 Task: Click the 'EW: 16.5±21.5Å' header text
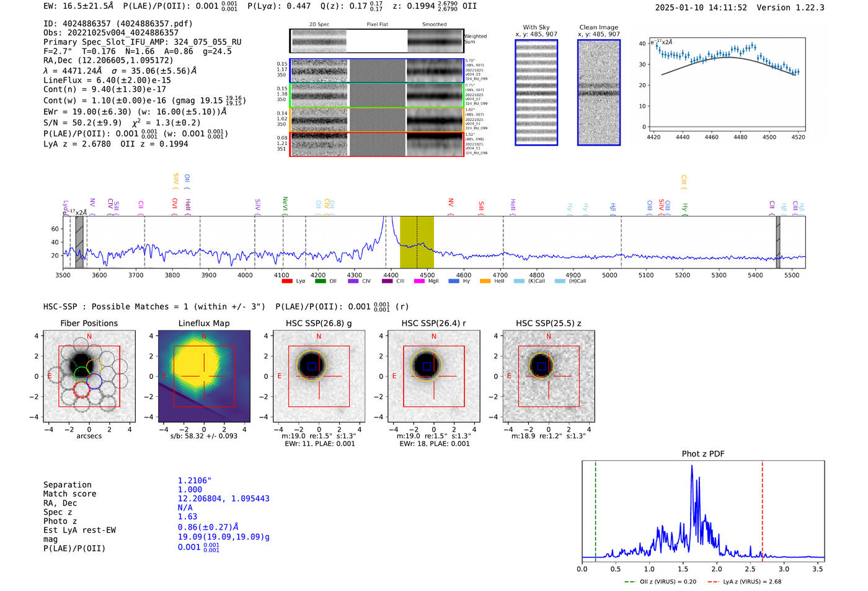point(79,6)
